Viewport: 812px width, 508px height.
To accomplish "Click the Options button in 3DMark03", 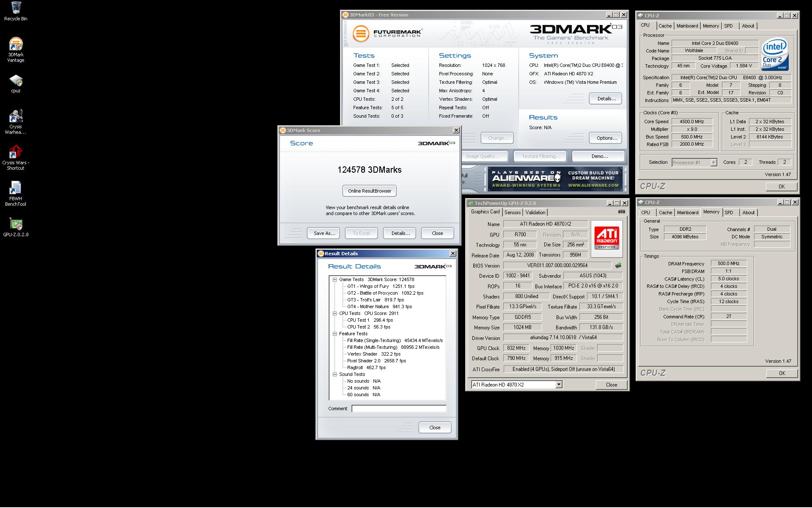I will pyautogui.click(x=606, y=138).
